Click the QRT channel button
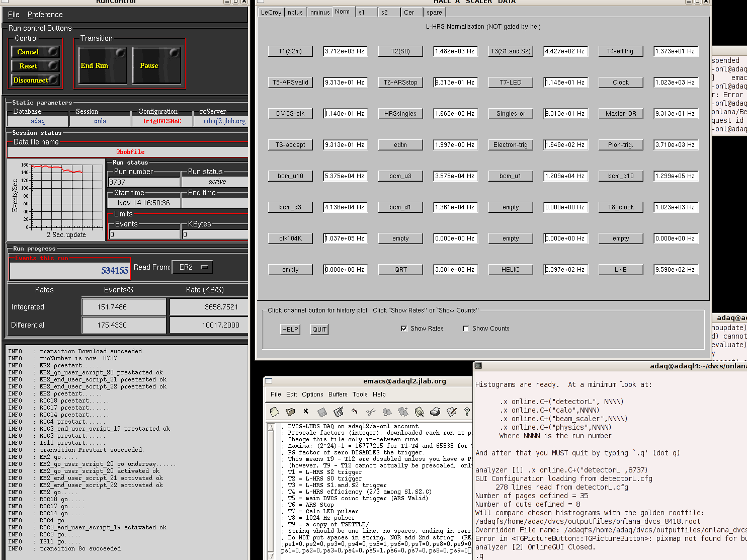Screen dimensions: 747x560 point(400,269)
